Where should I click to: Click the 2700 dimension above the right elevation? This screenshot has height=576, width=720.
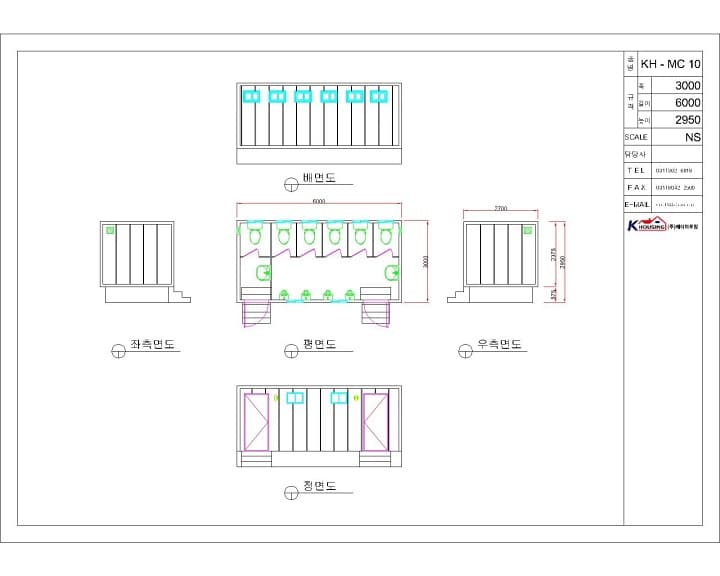pyautogui.click(x=501, y=208)
